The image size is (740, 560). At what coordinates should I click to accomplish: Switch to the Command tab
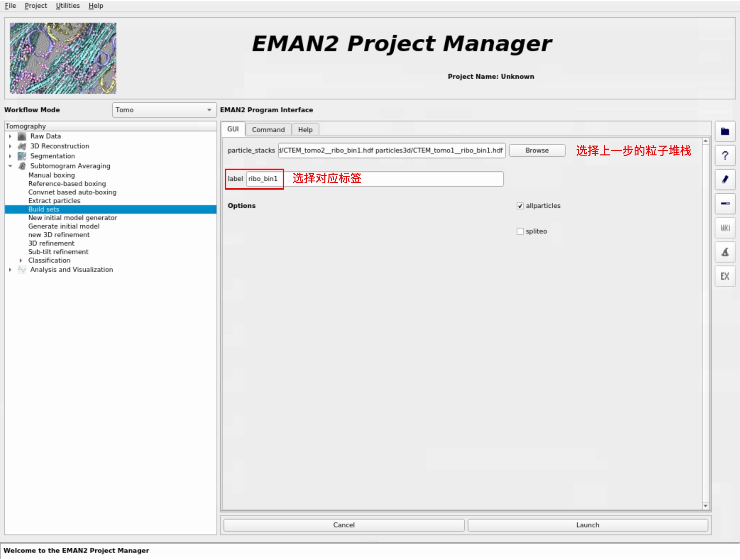268,130
